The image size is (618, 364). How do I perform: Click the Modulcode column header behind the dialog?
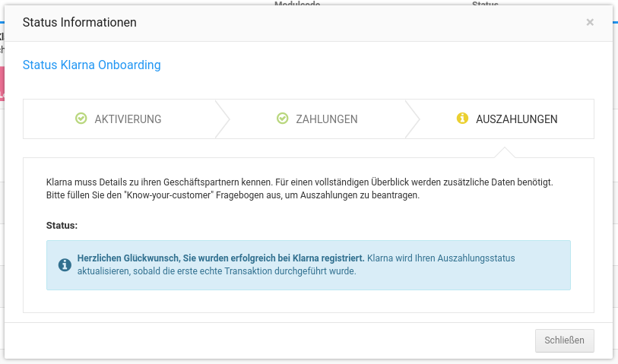pyautogui.click(x=297, y=4)
